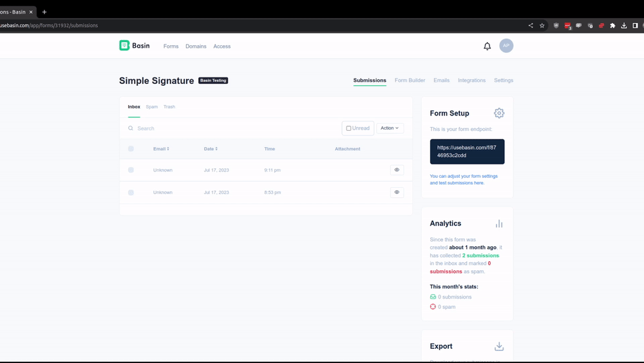
Task: Click the Basin Testing badge
Action: [x=213, y=81]
